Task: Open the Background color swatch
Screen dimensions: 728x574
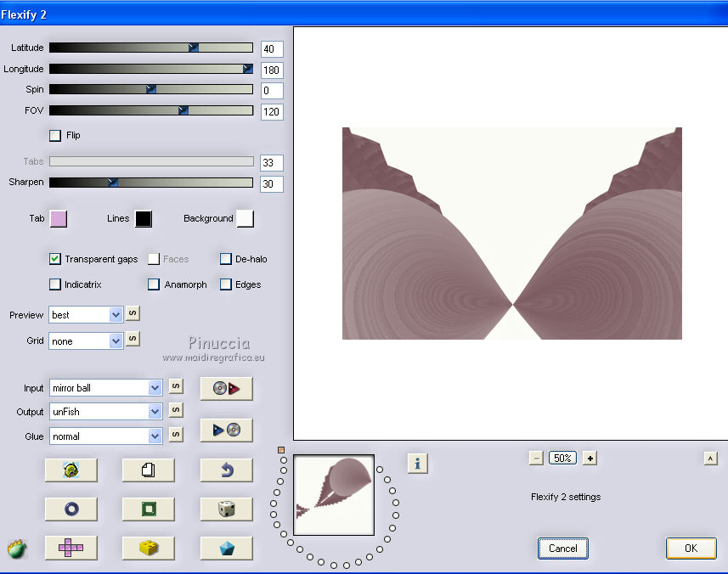Action: [245, 218]
